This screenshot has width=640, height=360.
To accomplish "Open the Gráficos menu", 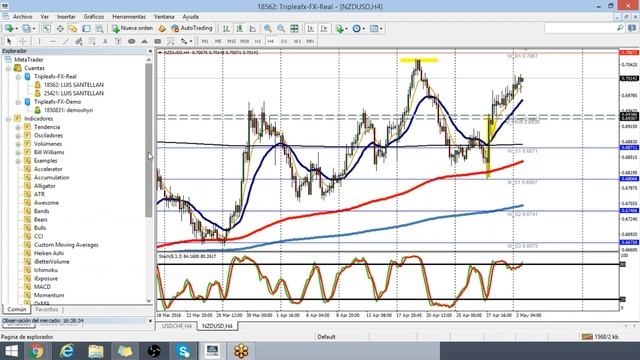I will click(x=94, y=17).
